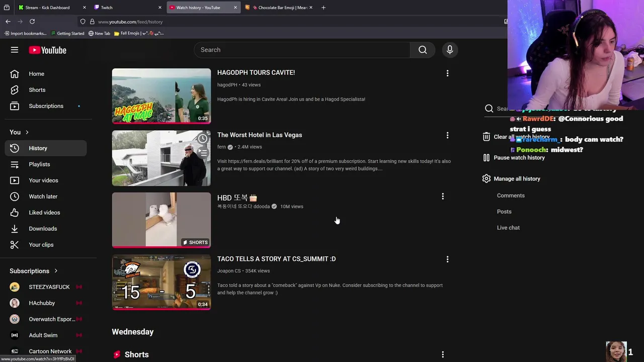
Task: Open Liked videos in the sidebar
Action: (x=46, y=213)
